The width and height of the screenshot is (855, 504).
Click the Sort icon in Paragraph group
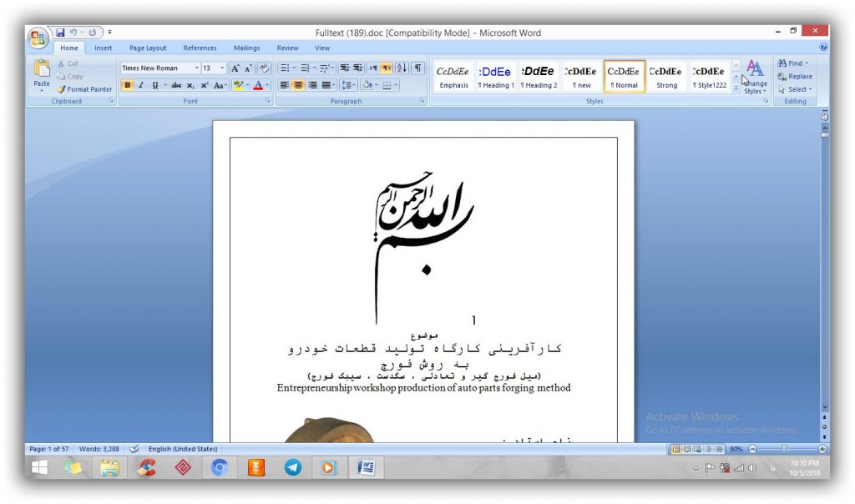point(401,68)
